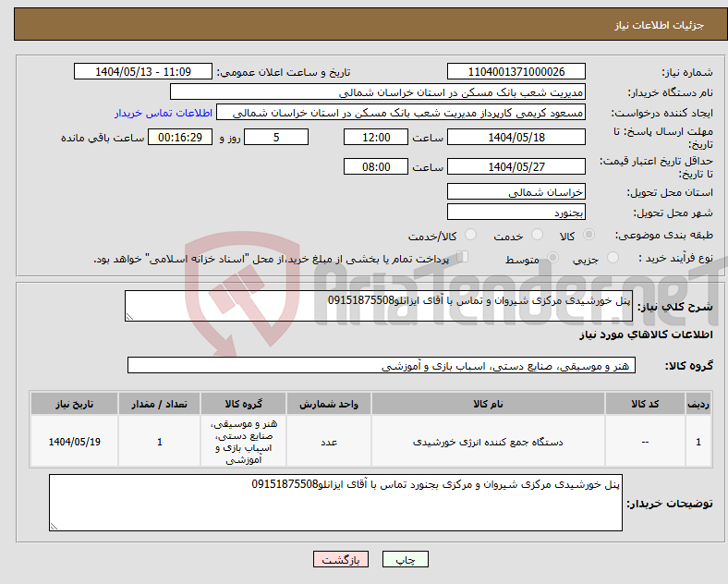This screenshot has height=584, width=728.
Task: Click the نام کالا column header
Action: [488, 404]
